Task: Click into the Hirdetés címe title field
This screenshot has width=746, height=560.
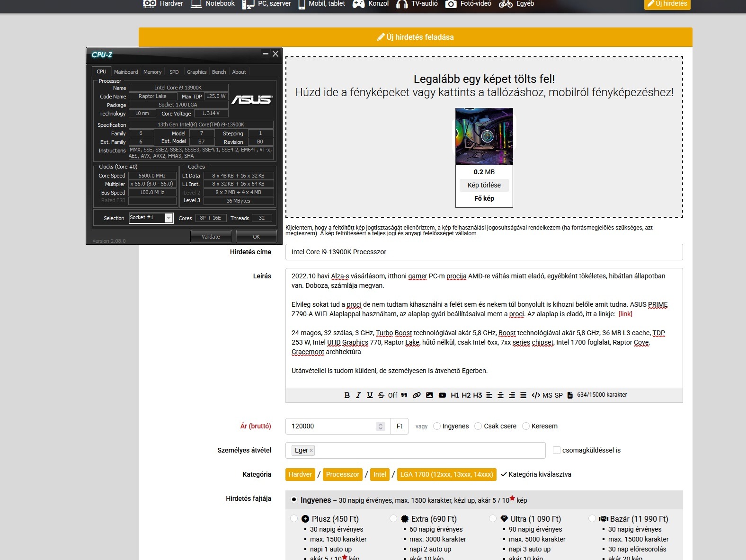Action: pos(484,252)
